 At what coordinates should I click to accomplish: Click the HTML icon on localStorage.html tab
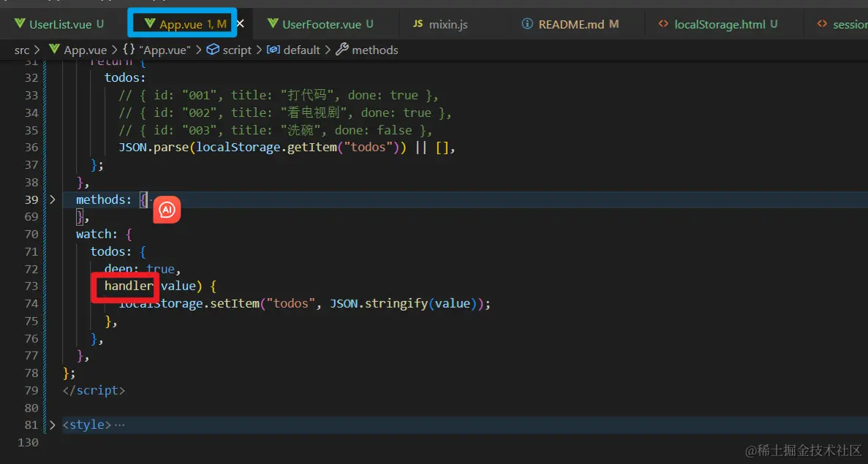663,24
